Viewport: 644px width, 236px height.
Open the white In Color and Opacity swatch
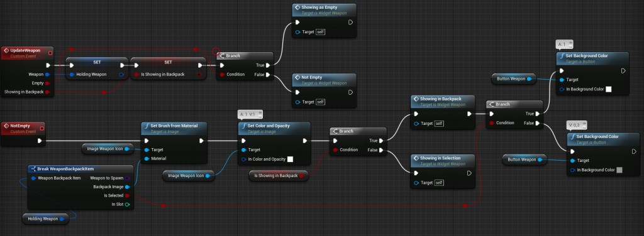[290, 159]
